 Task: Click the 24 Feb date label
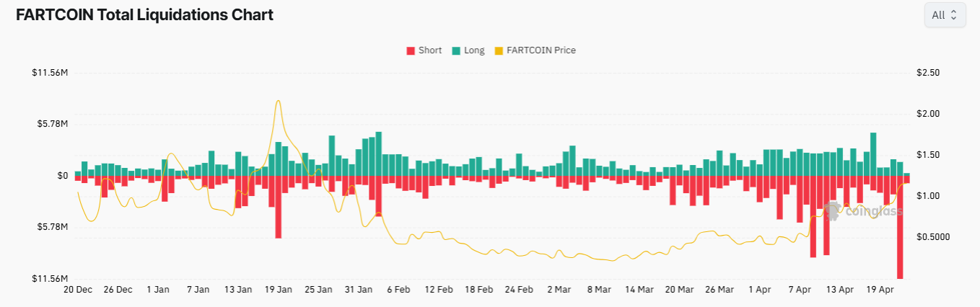point(519,290)
